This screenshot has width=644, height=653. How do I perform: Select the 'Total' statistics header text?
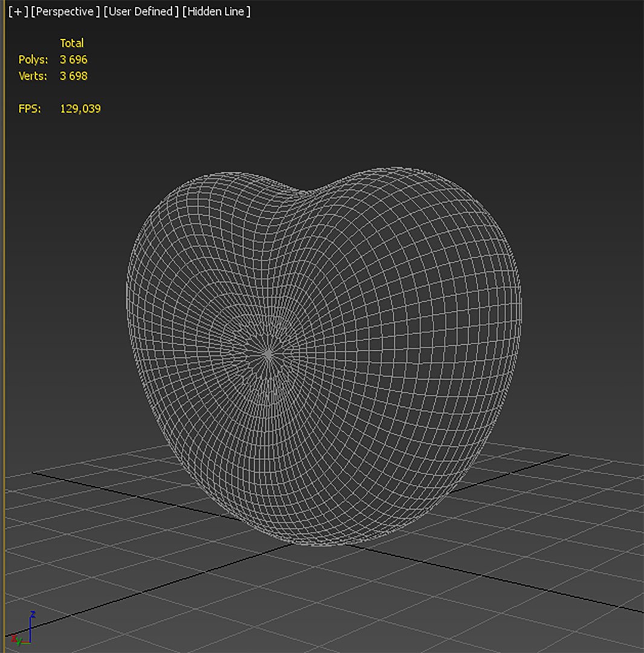pos(71,44)
